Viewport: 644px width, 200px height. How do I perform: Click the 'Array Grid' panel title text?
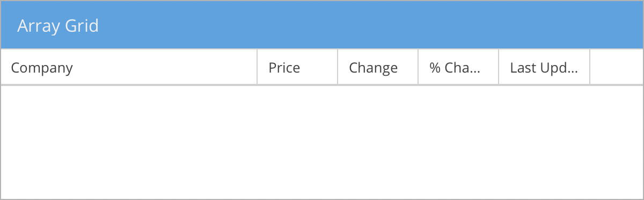coord(58,26)
